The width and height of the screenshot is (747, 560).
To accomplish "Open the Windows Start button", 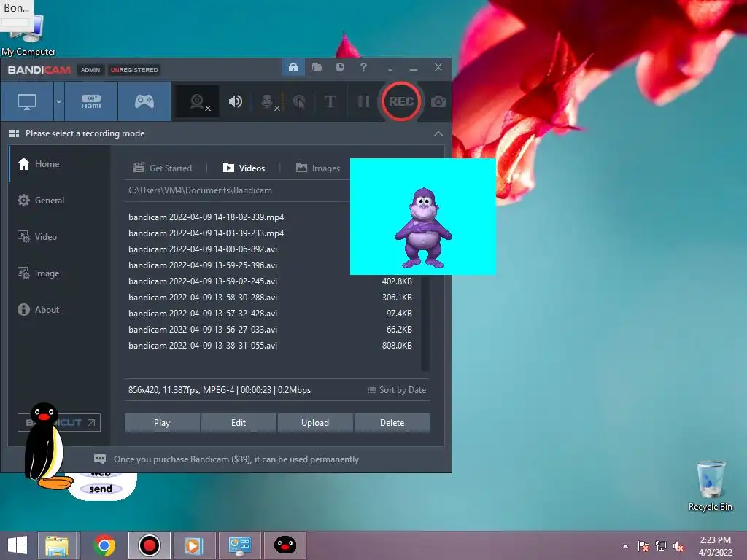I will tap(18, 545).
